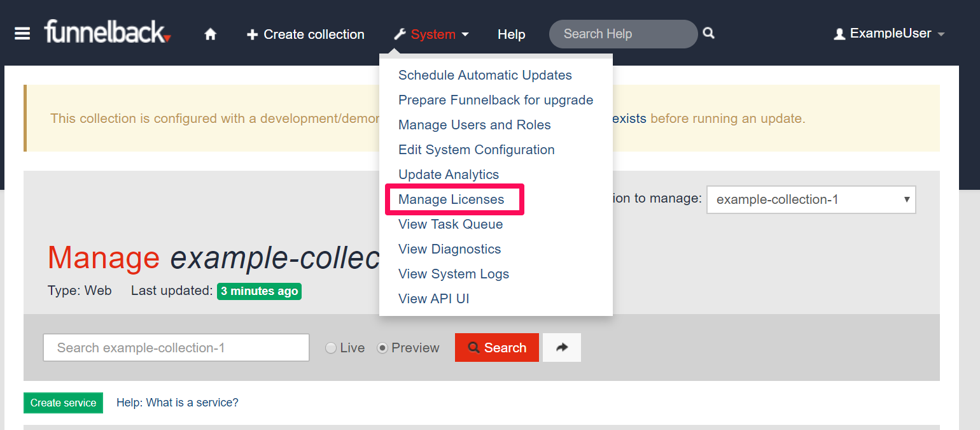The height and width of the screenshot is (430, 980).
Task: Focus the Search Help input field
Action: tap(624, 34)
